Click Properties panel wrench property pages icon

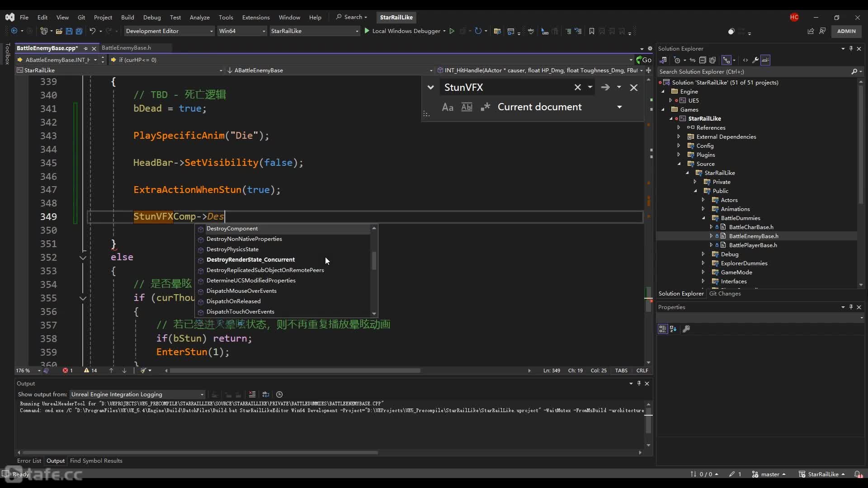coord(686,329)
